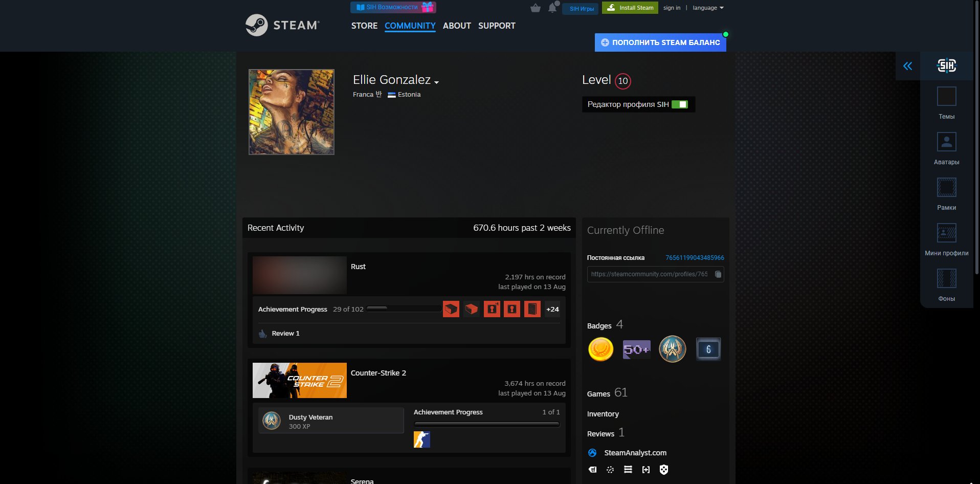Click the dotted circle checkmark icon
The width and height of the screenshot is (980, 484).
click(610, 470)
